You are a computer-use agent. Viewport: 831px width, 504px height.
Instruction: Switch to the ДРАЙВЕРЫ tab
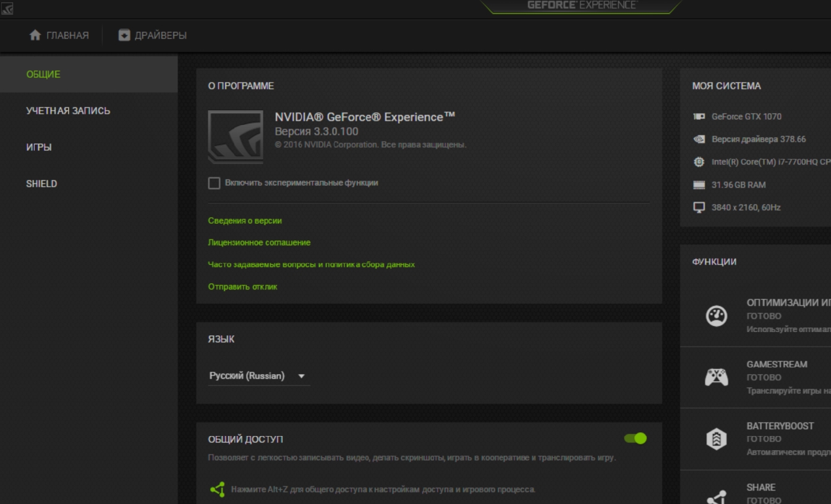pos(153,35)
